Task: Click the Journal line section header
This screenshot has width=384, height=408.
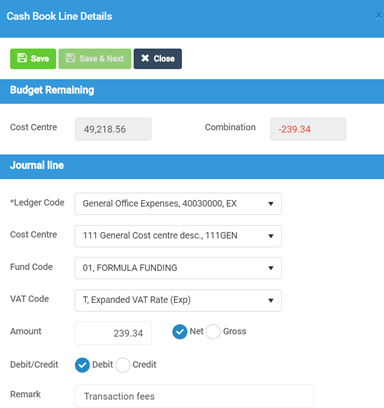Action: pyautogui.click(x=192, y=166)
